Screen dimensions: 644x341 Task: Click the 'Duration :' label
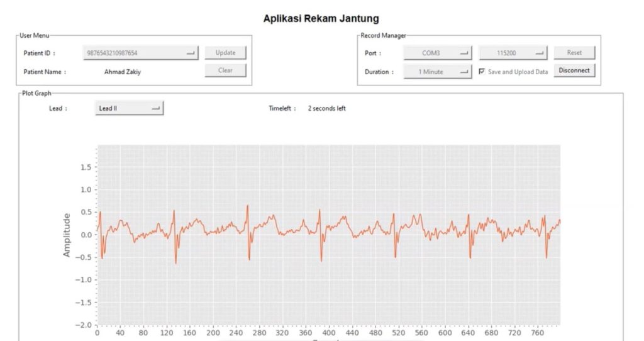(x=379, y=72)
